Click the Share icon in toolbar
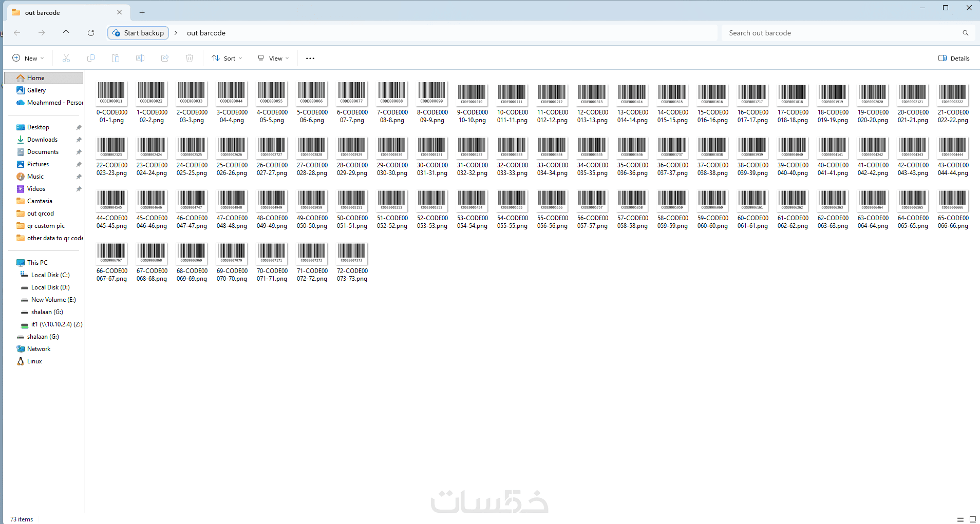This screenshot has height=524, width=980. pos(165,58)
